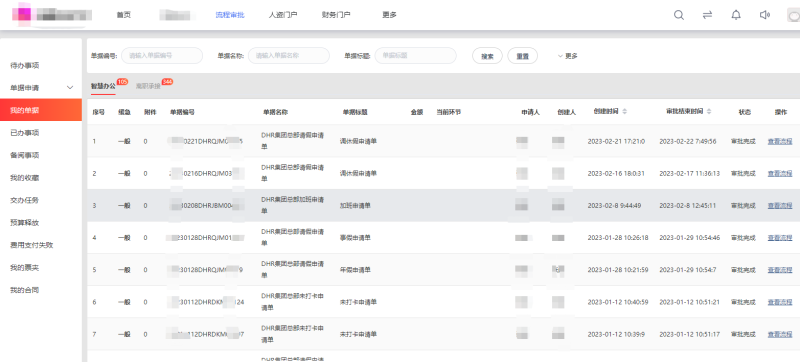Click the 搜索 button
Image resolution: width=800 pixels, height=362 pixels.
(487, 56)
